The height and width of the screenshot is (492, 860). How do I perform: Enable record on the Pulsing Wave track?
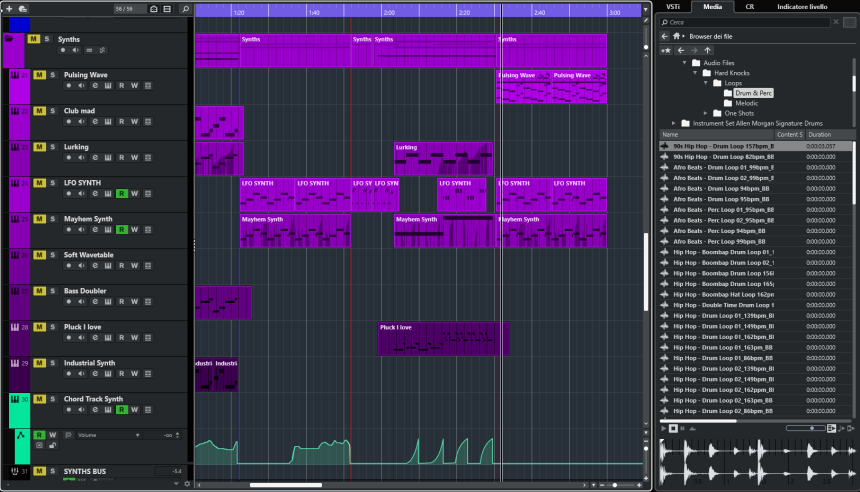[x=70, y=85]
